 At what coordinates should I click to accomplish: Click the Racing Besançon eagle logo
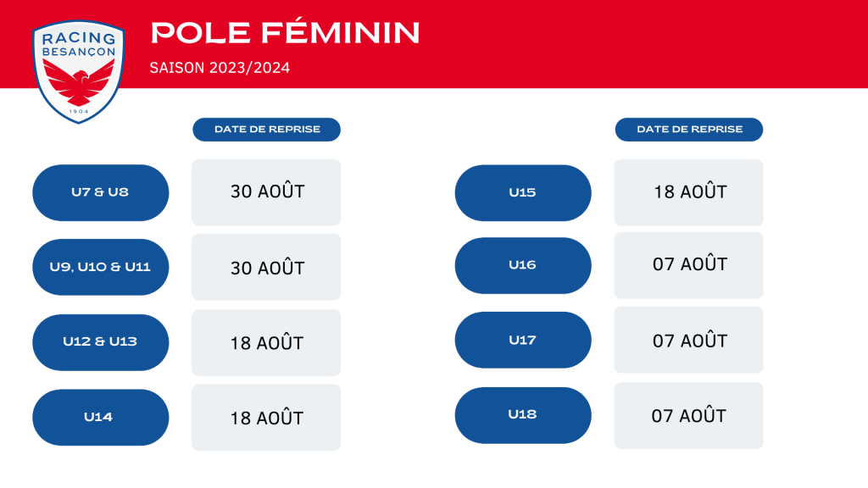(x=79, y=72)
